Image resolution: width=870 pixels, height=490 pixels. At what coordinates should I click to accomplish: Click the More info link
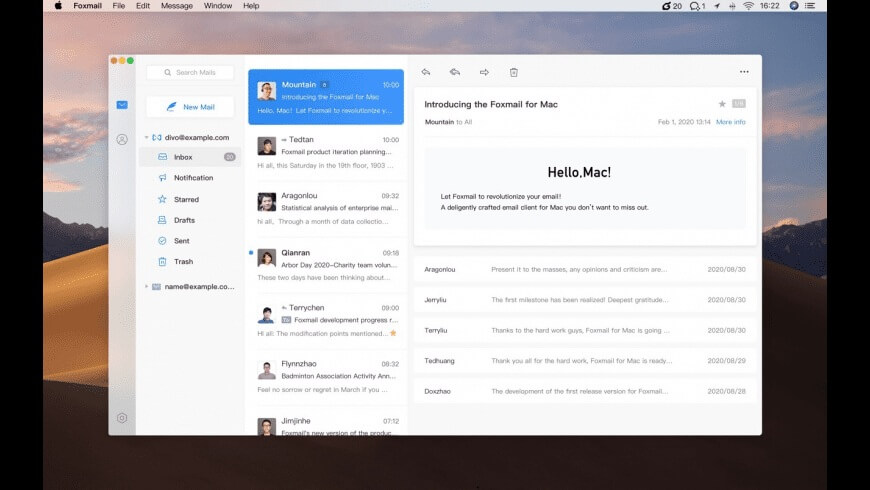(x=731, y=122)
